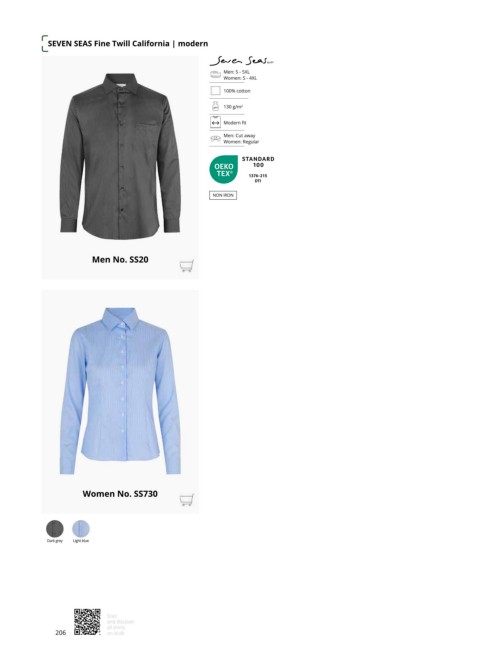Click the collar type icon beside Cut away

[x=215, y=138]
